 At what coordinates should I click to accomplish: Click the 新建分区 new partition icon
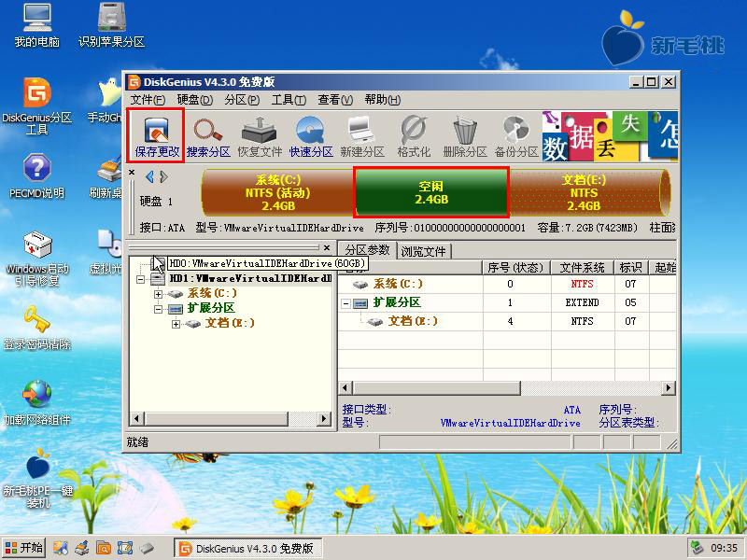coord(362,135)
